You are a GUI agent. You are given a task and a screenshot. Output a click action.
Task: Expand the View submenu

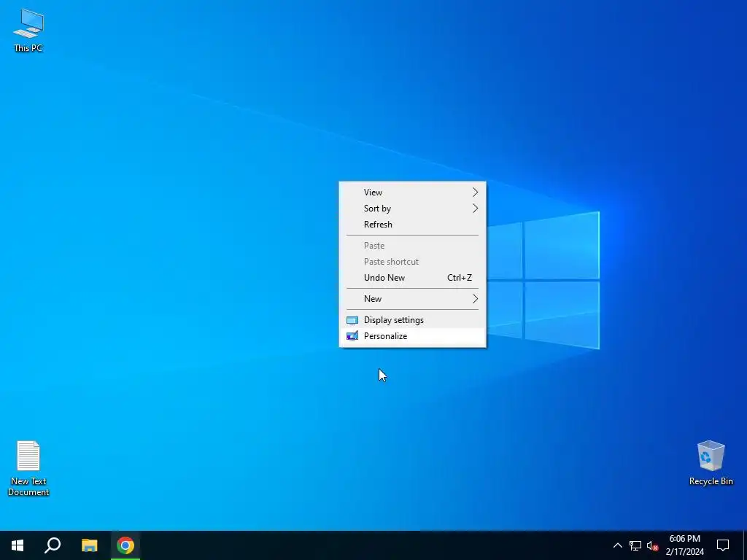tap(413, 192)
